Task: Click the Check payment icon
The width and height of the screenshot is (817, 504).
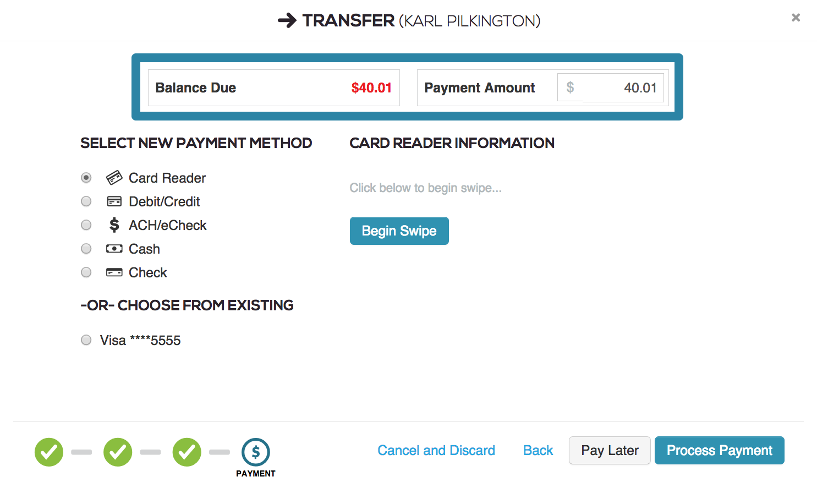Action: click(x=114, y=272)
